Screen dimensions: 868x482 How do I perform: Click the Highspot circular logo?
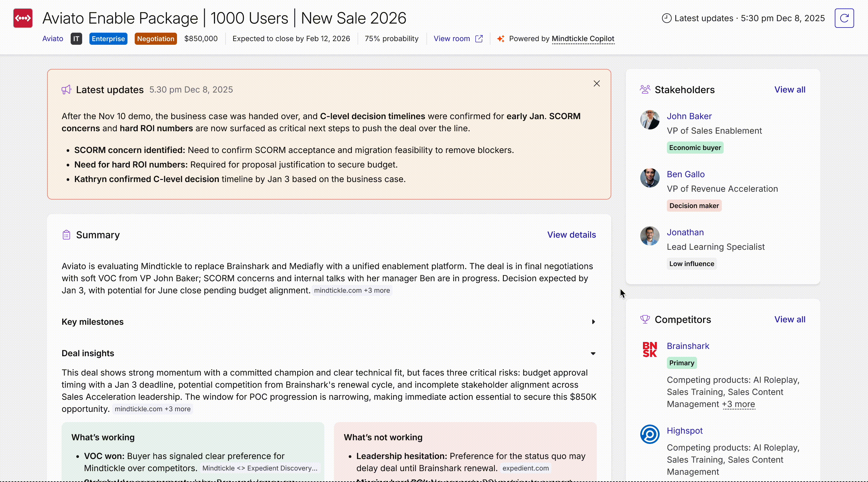649,434
